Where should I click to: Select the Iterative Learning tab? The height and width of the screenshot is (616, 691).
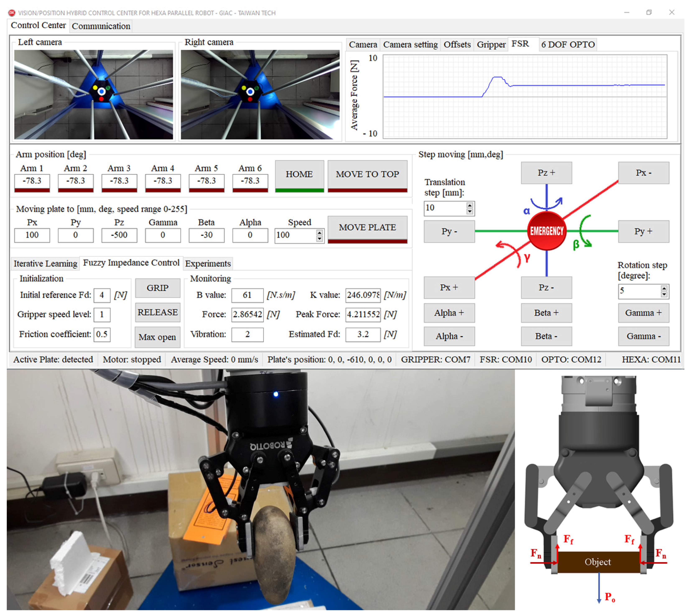pos(45,263)
